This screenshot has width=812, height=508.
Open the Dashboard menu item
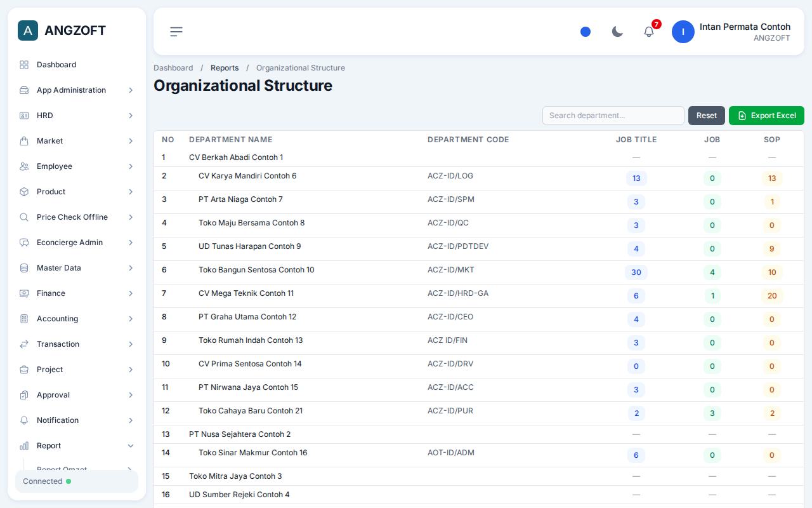pos(77,65)
